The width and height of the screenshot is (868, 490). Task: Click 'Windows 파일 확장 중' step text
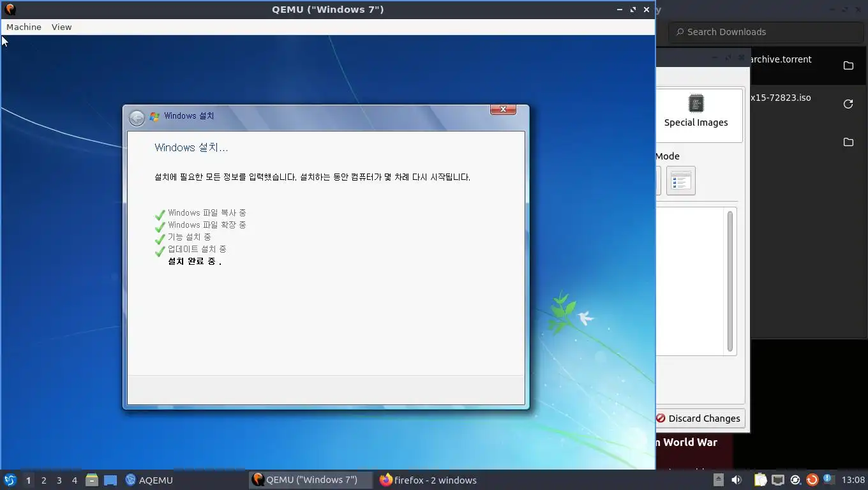207,225
